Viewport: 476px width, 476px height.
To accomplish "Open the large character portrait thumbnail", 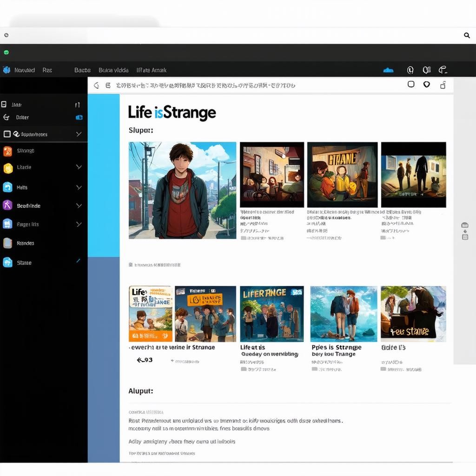I will click(x=182, y=191).
